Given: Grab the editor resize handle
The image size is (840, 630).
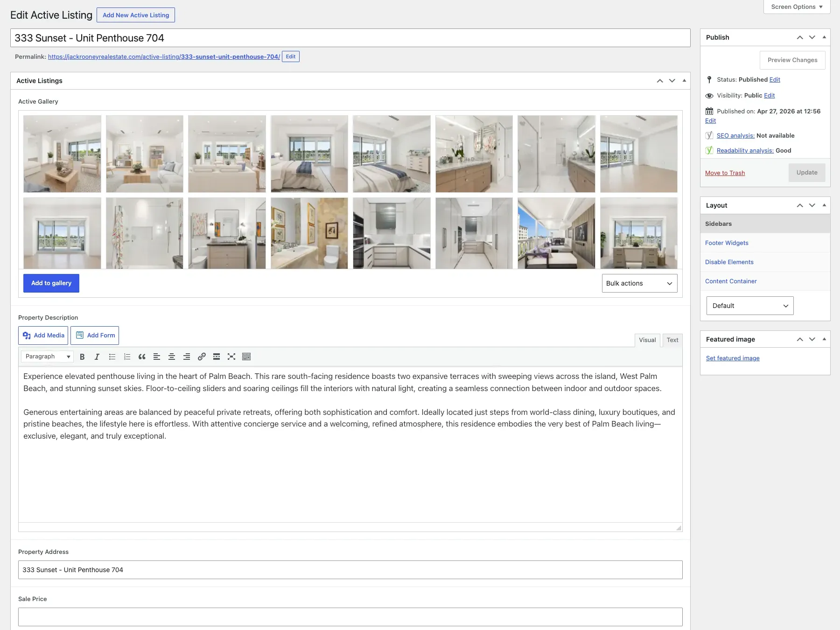Looking at the screenshot, I should pos(679,528).
